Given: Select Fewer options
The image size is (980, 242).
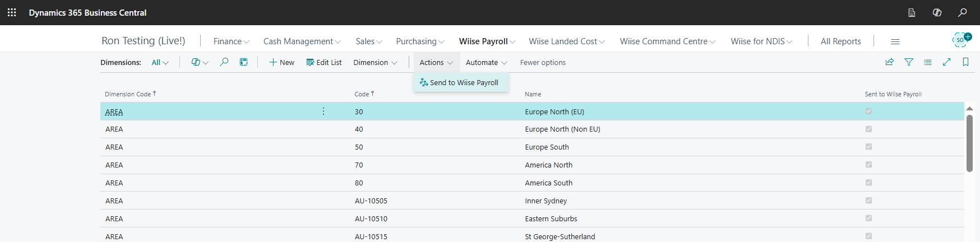Looking at the screenshot, I should (x=543, y=62).
